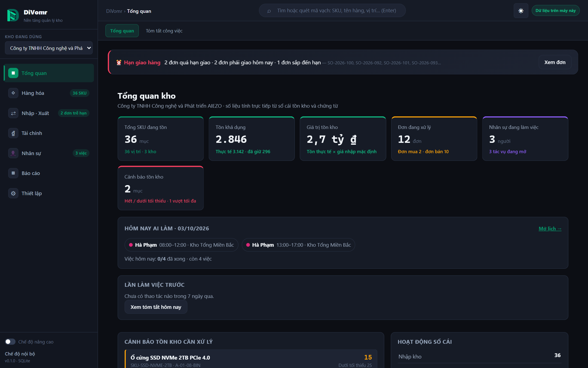
Task: Open Hàng hóa in the sidebar
Action: (x=49, y=93)
